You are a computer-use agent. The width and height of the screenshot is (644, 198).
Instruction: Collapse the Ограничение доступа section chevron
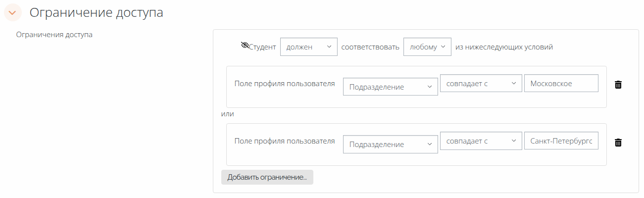tap(12, 12)
